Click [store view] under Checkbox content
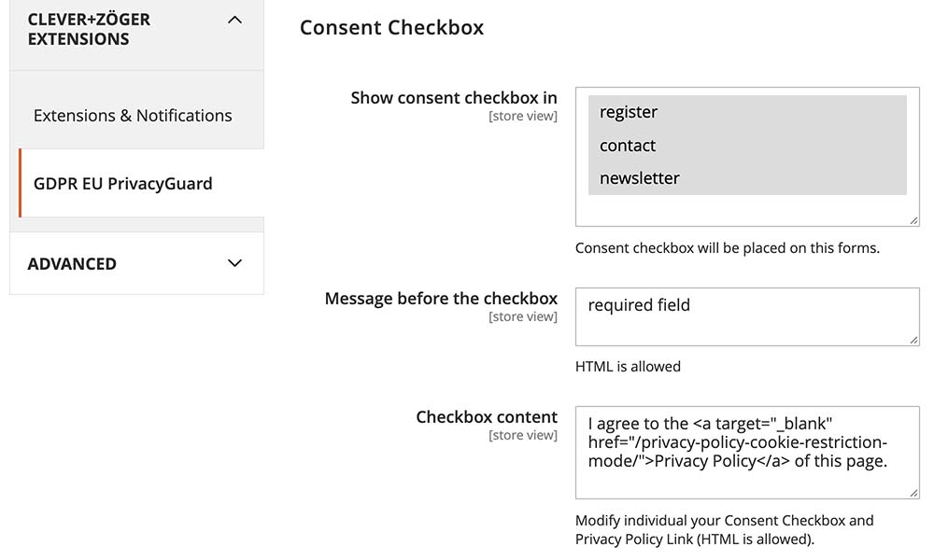The image size is (934, 560). [x=523, y=435]
